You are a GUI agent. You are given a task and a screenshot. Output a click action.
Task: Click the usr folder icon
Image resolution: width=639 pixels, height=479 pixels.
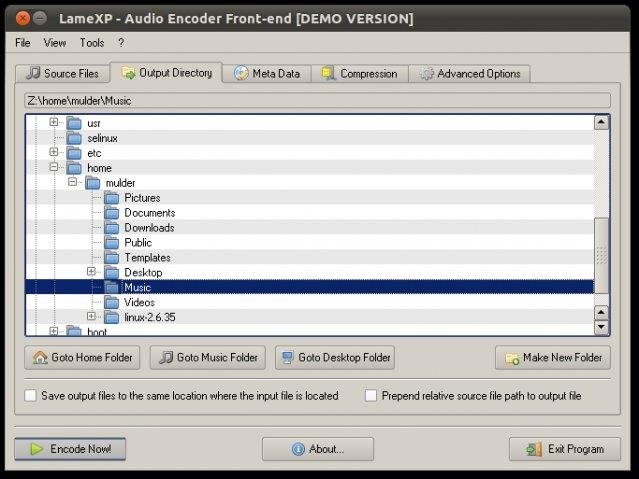coord(74,123)
